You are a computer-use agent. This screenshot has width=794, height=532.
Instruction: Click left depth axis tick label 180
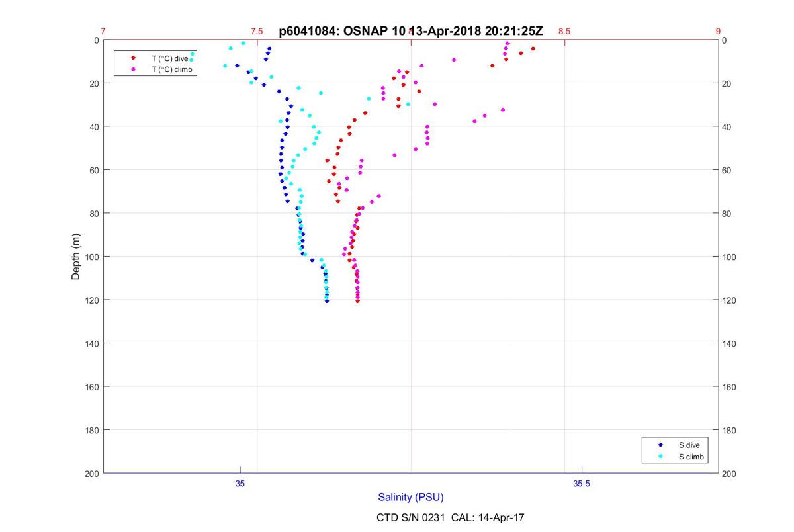92,430
